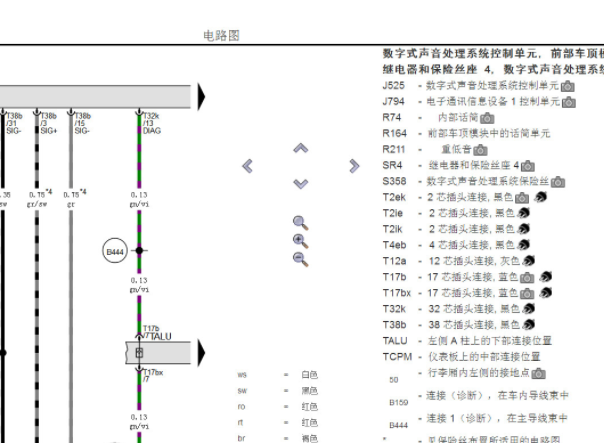Click the br = 褐色 color legend row
The width and height of the screenshot is (604, 443).
(x=278, y=438)
